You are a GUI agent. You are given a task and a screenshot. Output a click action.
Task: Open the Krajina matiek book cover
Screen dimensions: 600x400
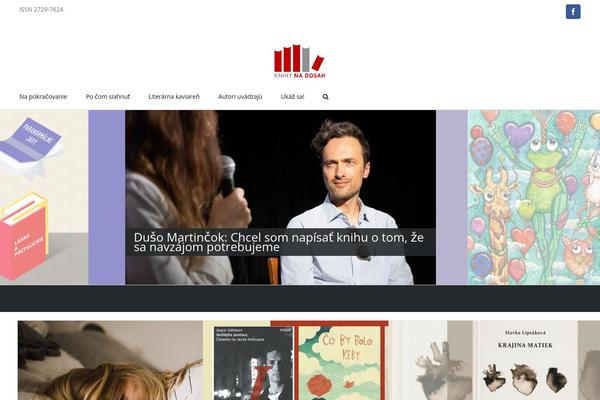coord(525,360)
